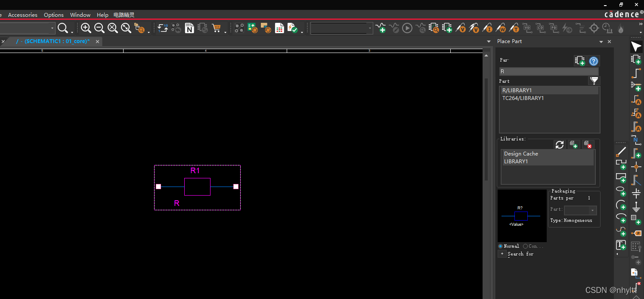Open the Accessories menu
The height and width of the screenshot is (299, 644).
[x=23, y=15]
